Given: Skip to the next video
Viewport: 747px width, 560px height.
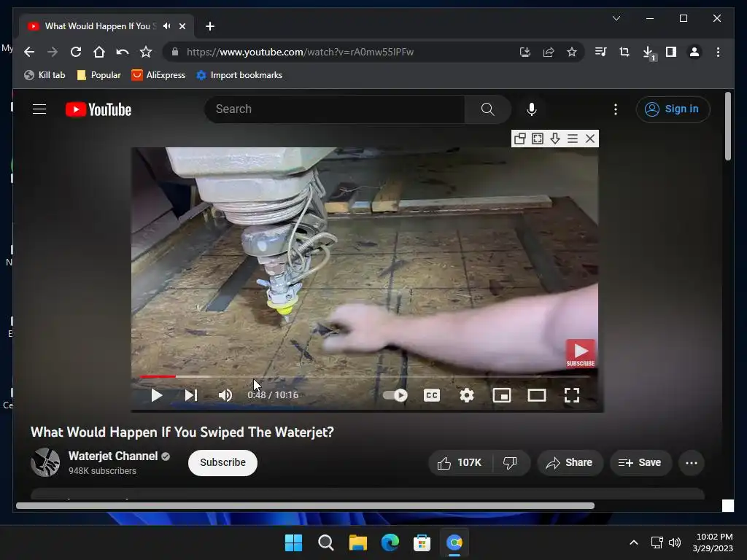Looking at the screenshot, I should click(191, 395).
